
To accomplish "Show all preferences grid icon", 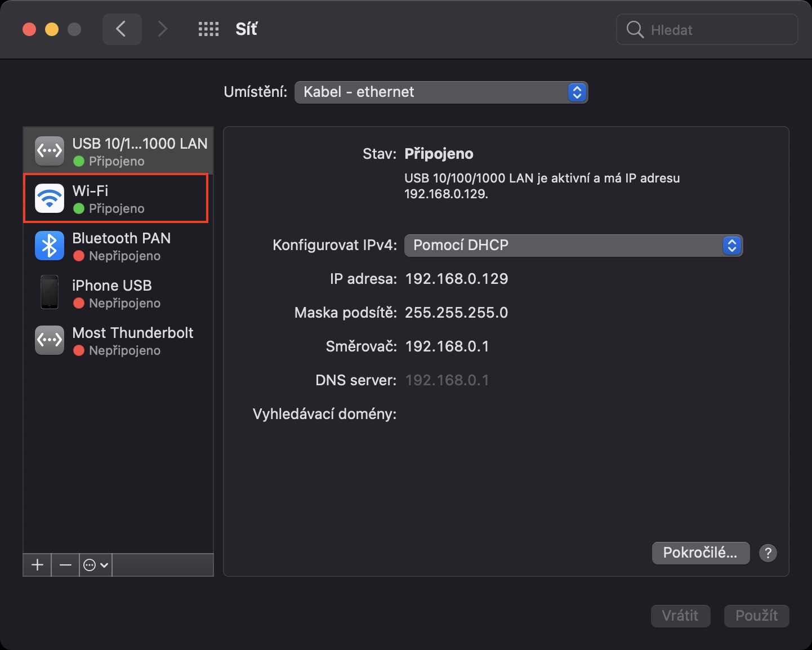I will (x=208, y=29).
